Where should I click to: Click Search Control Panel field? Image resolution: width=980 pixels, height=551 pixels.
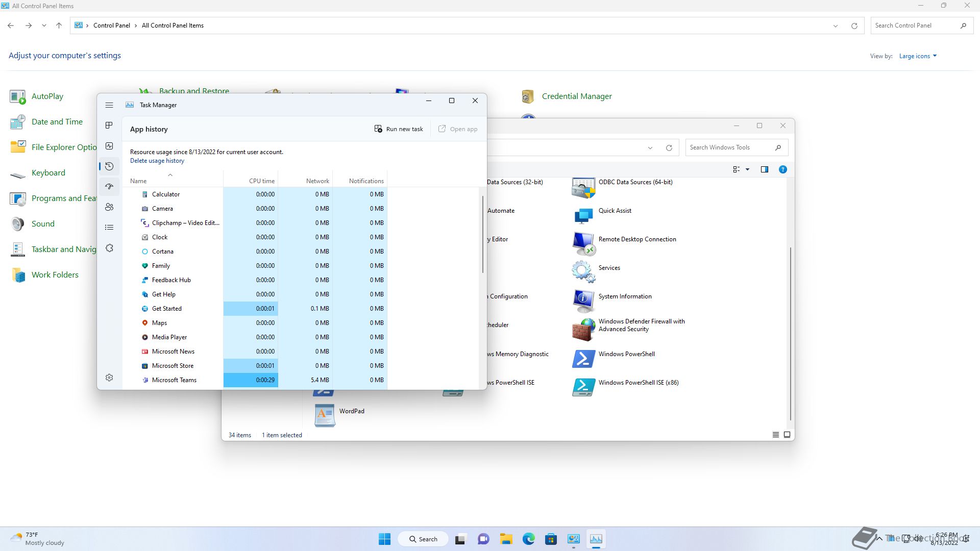pyautogui.click(x=921, y=26)
